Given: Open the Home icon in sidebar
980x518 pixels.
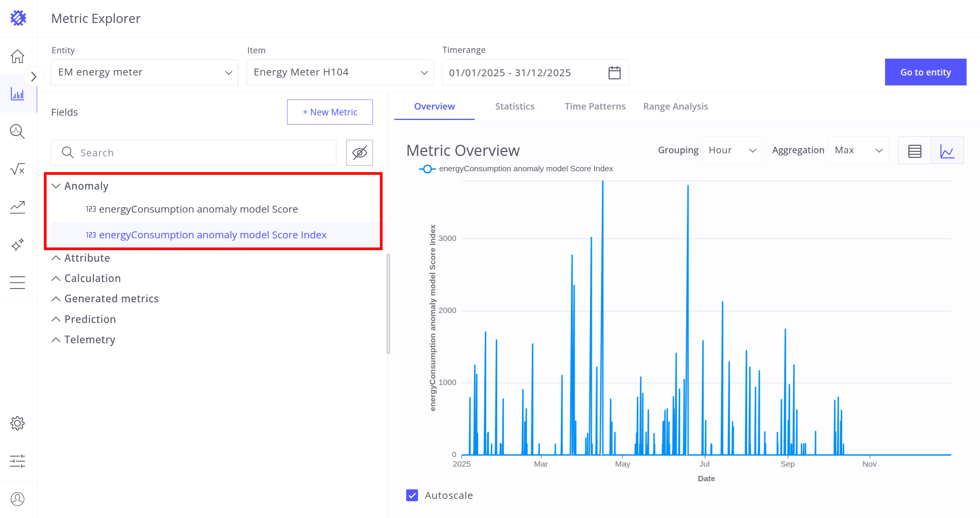Looking at the screenshot, I should (18, 56).
